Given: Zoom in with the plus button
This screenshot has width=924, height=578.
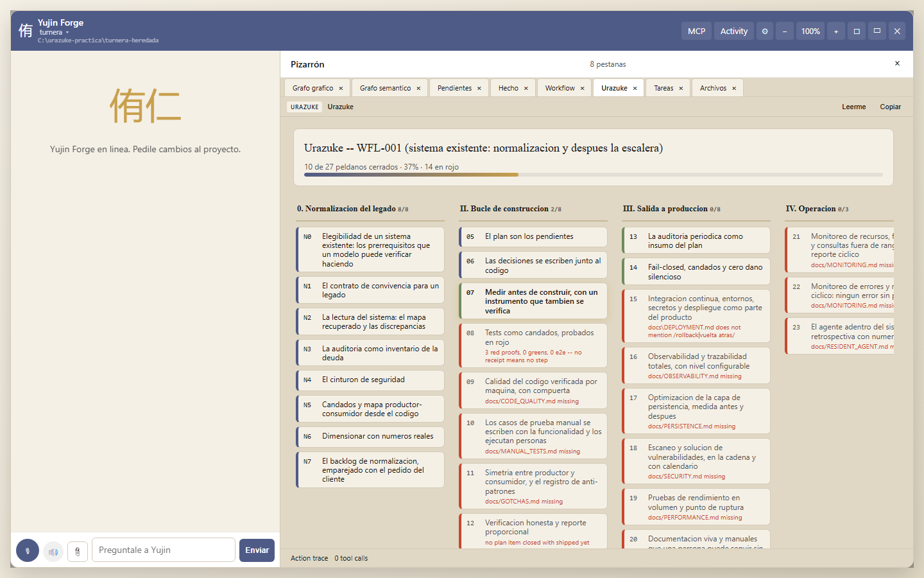Looking at the screenshot, I should click(x=836, y=31).
